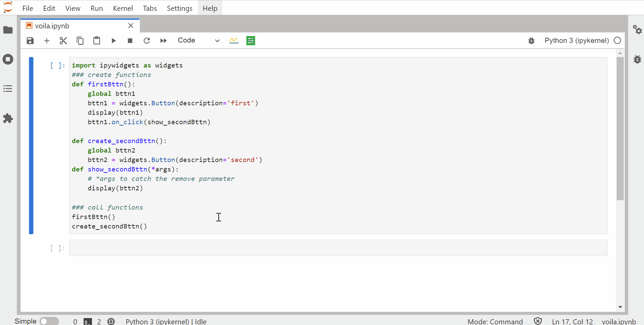Open the Settings menu
644x325 pixels.
point(180,8)
